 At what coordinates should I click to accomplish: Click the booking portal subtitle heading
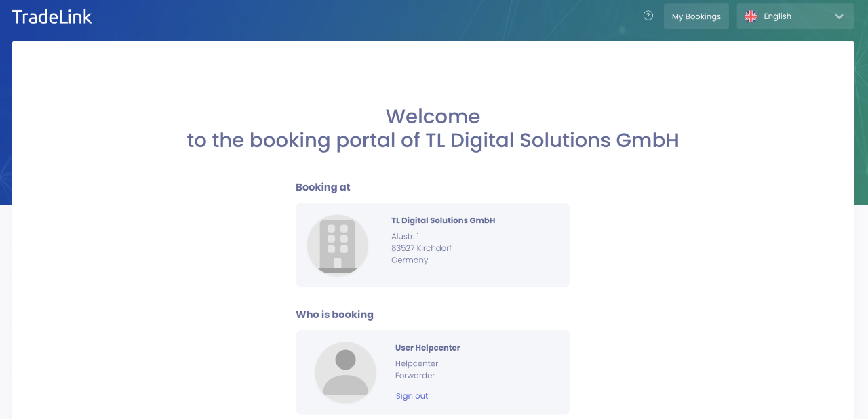433,140
